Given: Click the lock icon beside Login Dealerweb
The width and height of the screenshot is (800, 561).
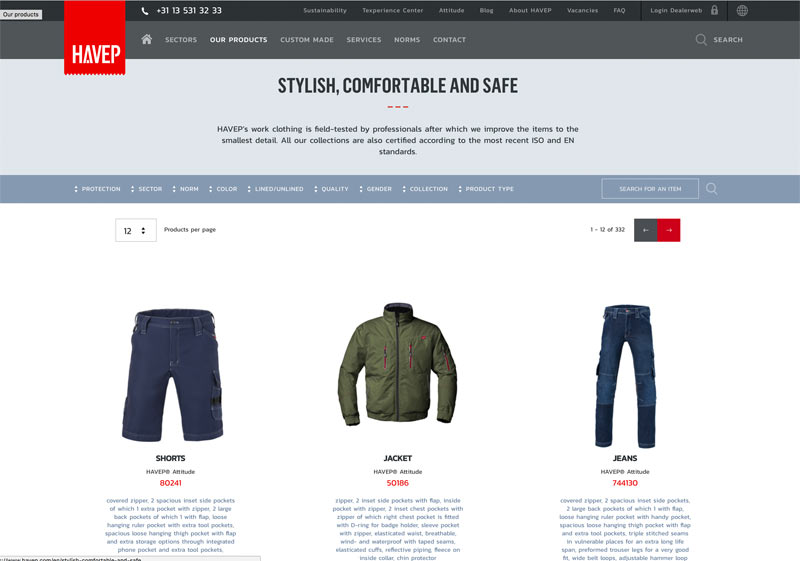Looking at the screenshot, I should tap(714, 10).
